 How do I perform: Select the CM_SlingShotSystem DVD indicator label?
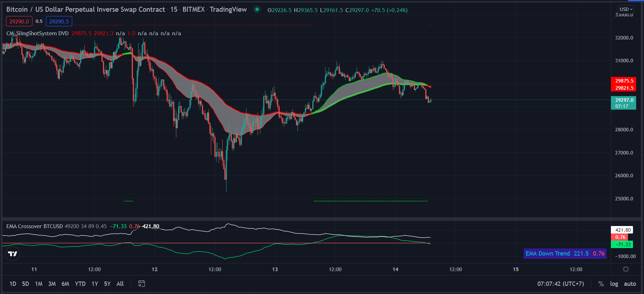pos(37,33)
